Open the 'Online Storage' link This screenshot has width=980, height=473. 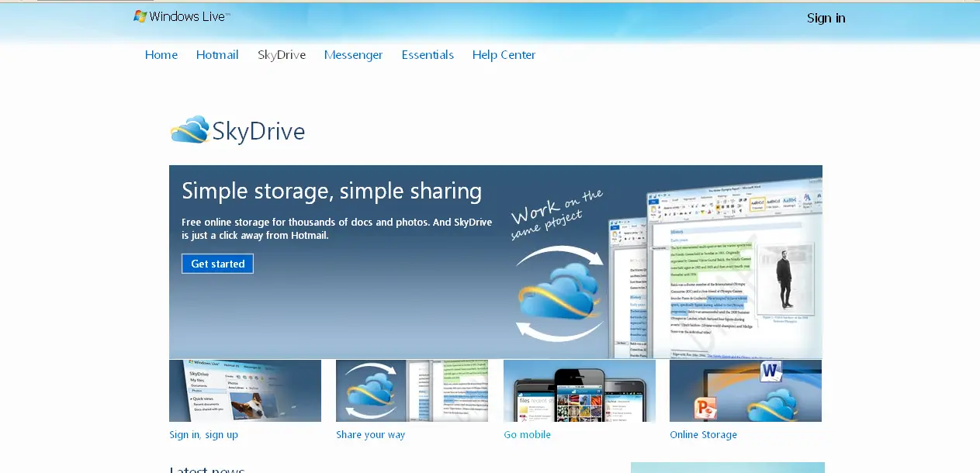point(704,435)
